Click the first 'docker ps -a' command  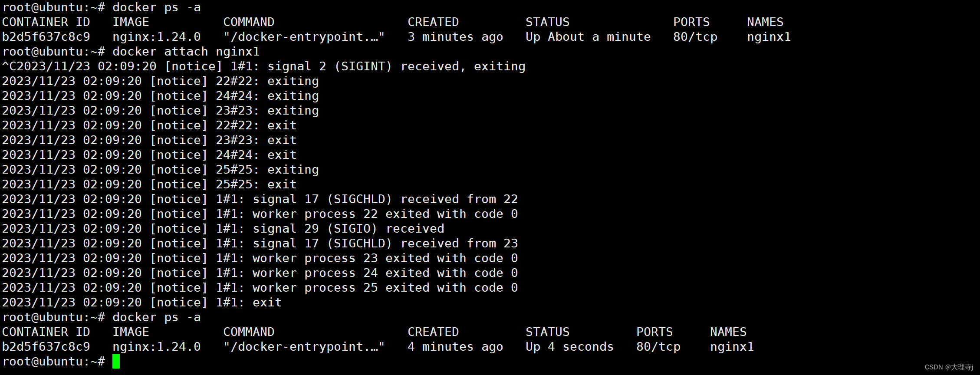click(157, 7)
